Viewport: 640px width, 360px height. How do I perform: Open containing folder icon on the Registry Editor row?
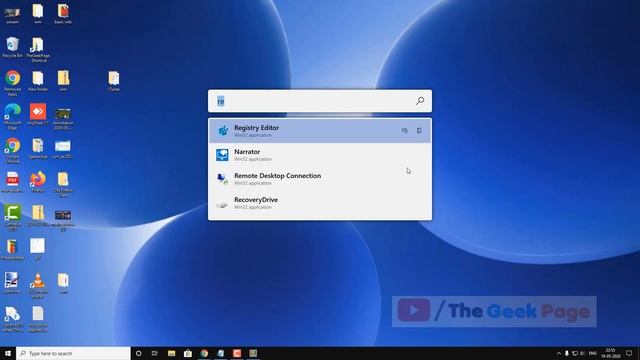coord(419,131)
